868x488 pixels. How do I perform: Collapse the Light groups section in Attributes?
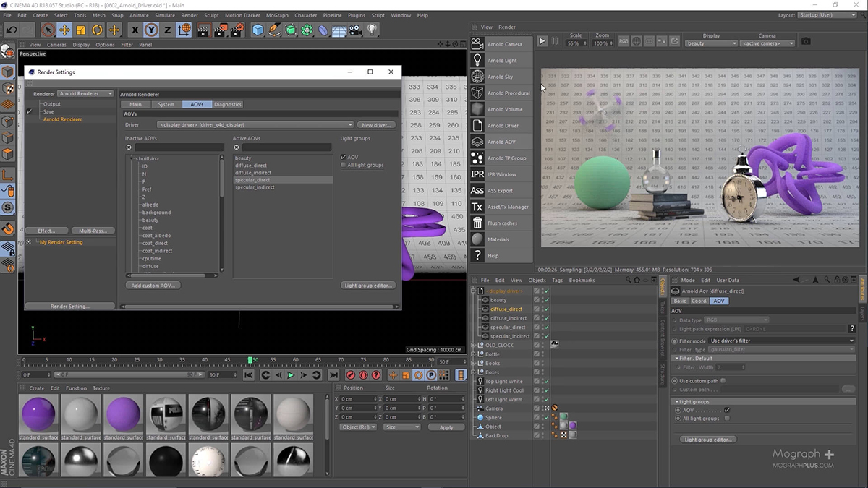click(676, 402)
